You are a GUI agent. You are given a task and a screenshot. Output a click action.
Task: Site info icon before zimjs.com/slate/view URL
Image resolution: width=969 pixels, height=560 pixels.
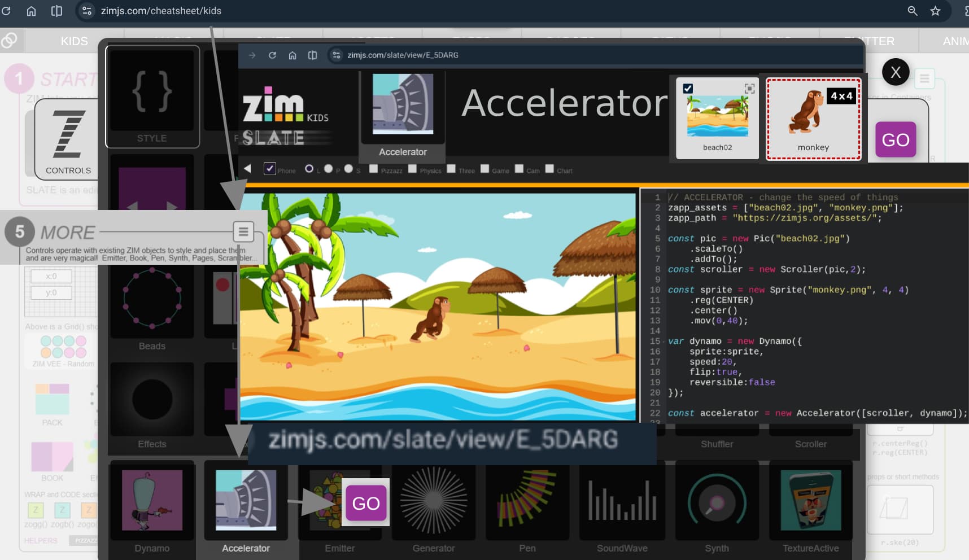(337, 55)
